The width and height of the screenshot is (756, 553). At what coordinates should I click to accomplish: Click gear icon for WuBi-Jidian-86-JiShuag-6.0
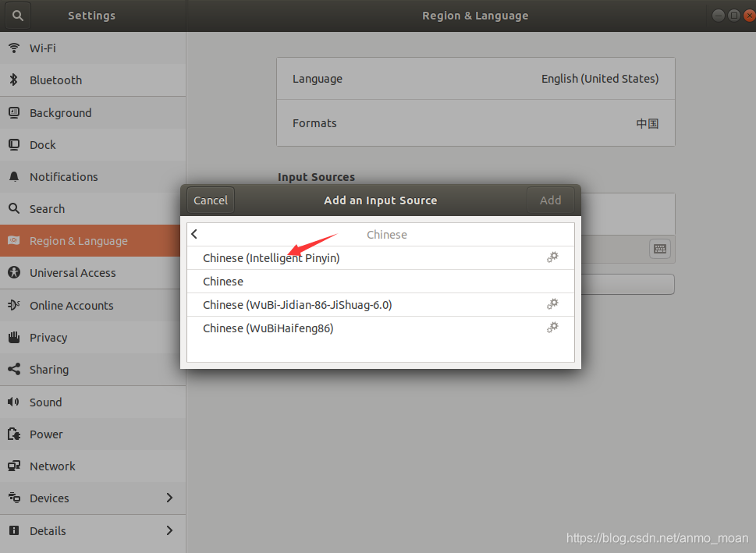pyautogui.click(x=552, y=303)
